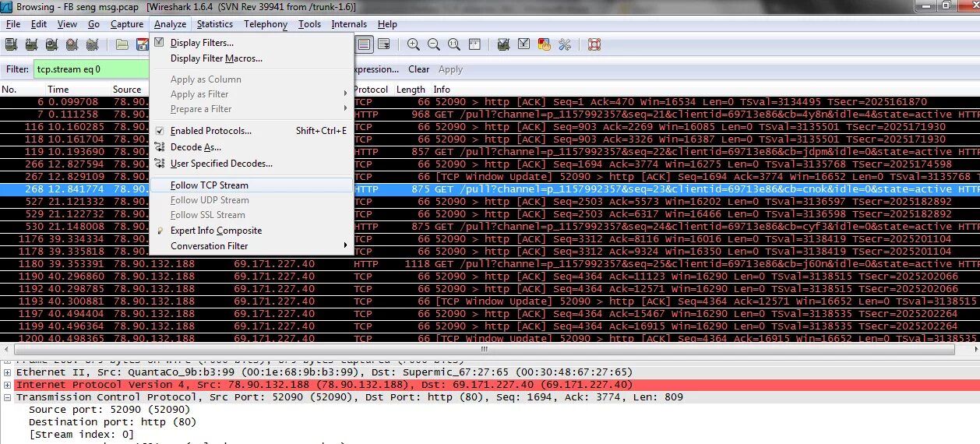The width and height of the screenshot is (980, 444).
Task: Select packet number 268 row
Action: click(x=490, y=189)
